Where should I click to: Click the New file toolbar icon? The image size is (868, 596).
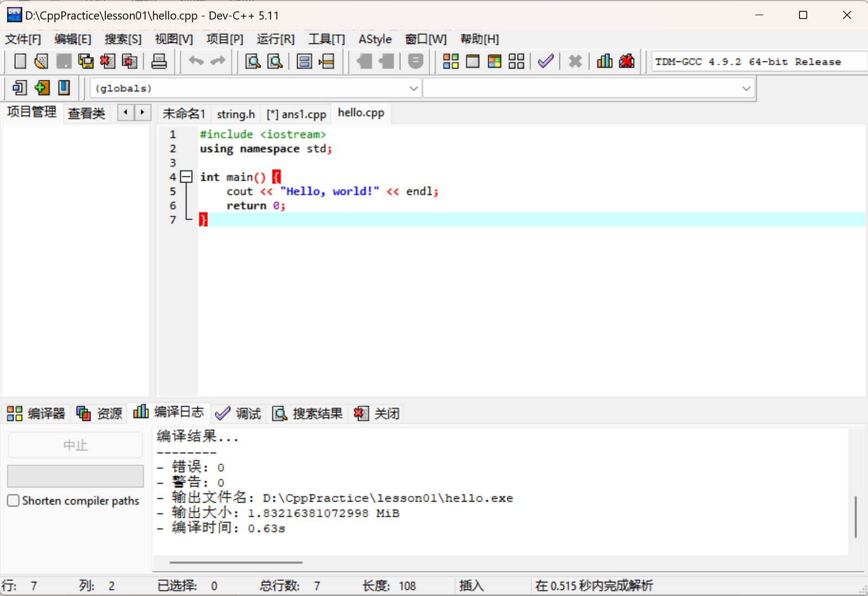coord(20,61)
